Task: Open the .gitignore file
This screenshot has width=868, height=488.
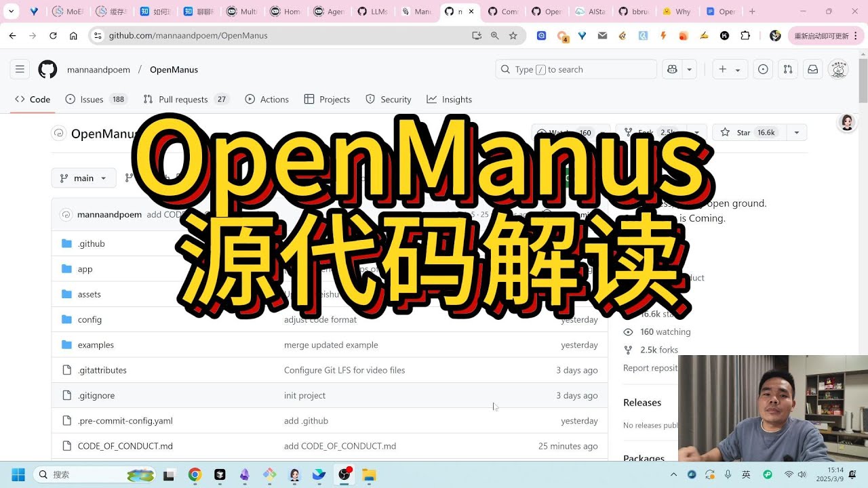Action: pyautogui.click(x=96, y=395)
